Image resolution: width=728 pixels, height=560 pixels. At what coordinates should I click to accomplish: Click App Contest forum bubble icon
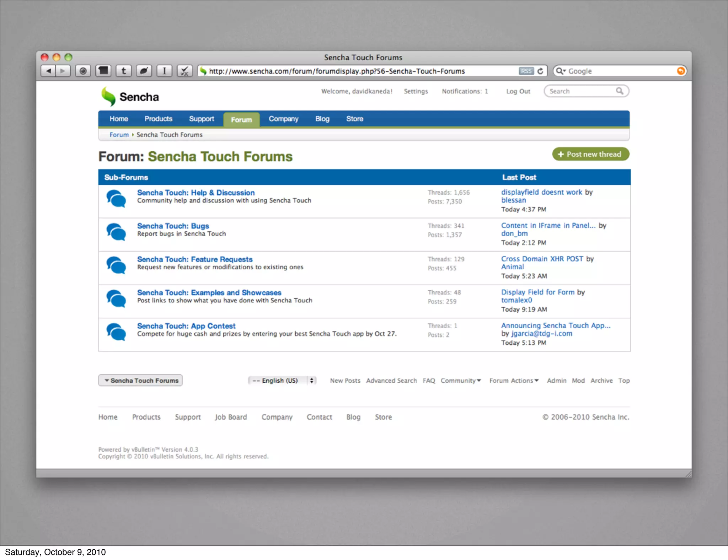pyautogui.click(x=116, y=332)
